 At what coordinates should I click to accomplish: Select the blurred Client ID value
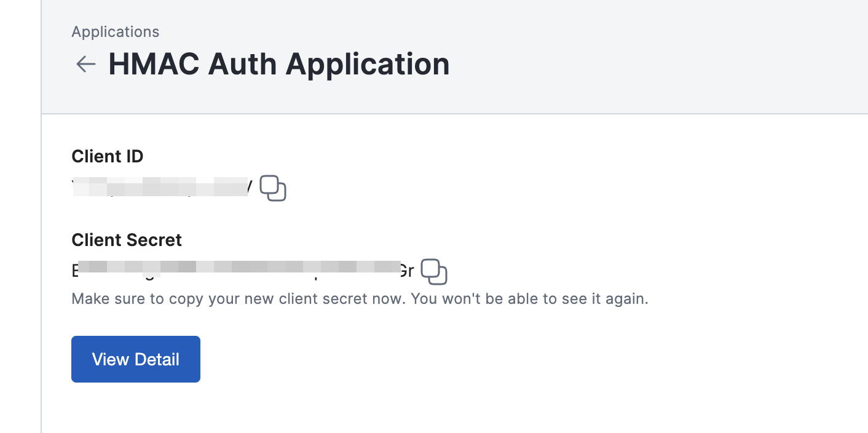(x=161, y=187)
